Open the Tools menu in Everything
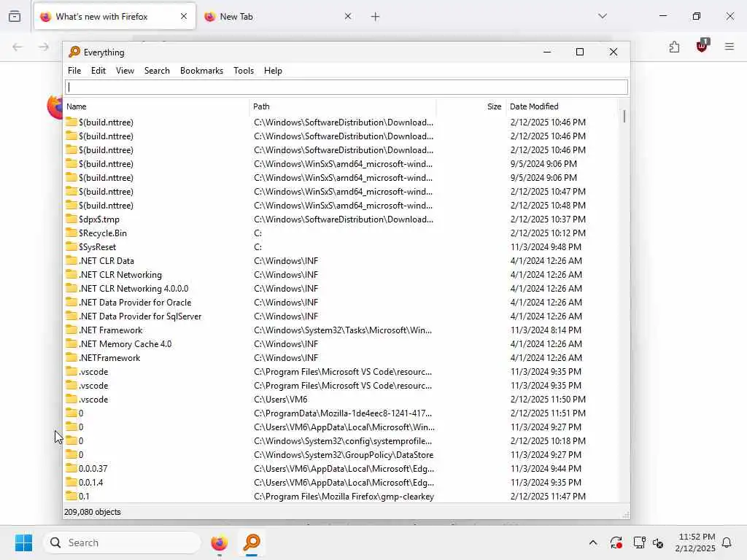 [x=244, y=71]
